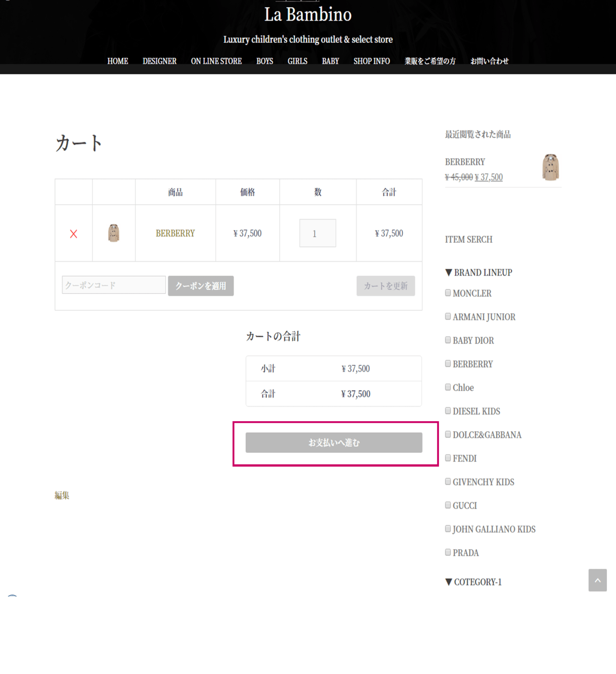Screen dimensions: 616x674
Task: Open ON LINE STORE menu item
Action: click(x=216, y=61)
